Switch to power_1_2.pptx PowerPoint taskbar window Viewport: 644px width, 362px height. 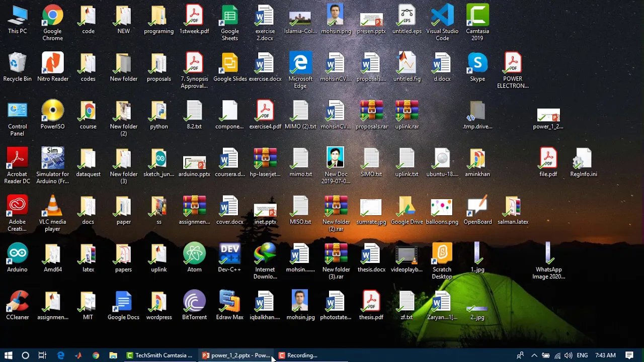pyautogui.click(x=236, y=355)
